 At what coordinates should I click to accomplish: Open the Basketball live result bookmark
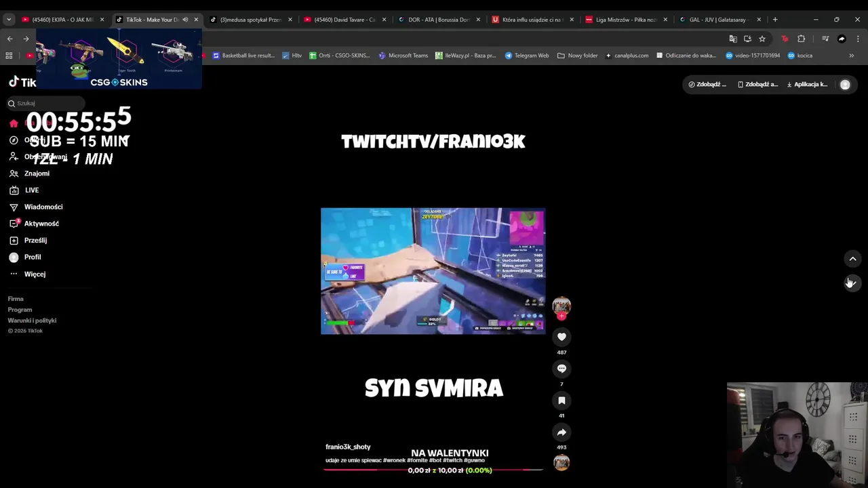pyautogui.click(x=243, y=56)
